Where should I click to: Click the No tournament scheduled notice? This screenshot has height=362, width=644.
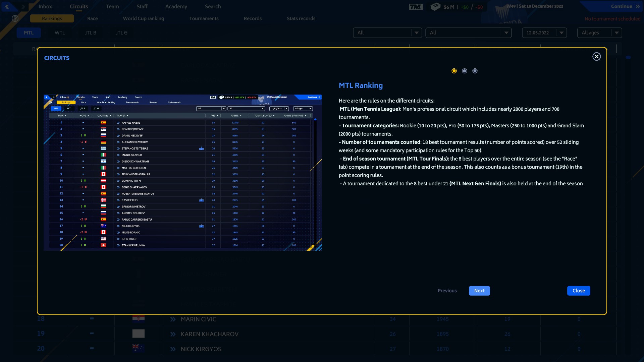612,19
